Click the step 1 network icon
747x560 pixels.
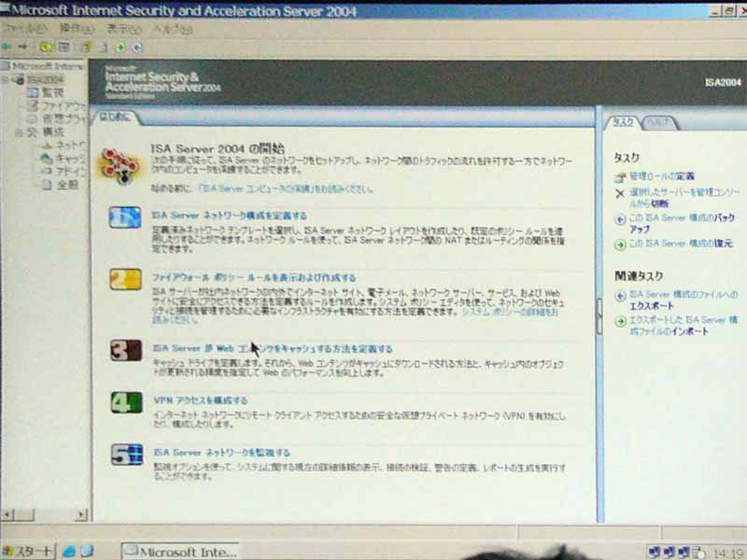click(125, 217)
